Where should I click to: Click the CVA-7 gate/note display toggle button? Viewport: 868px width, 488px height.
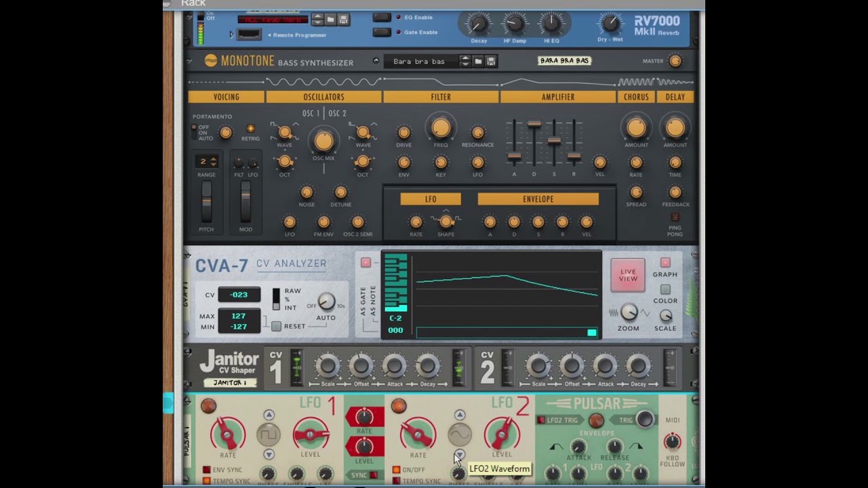click(x=366, y=263)
